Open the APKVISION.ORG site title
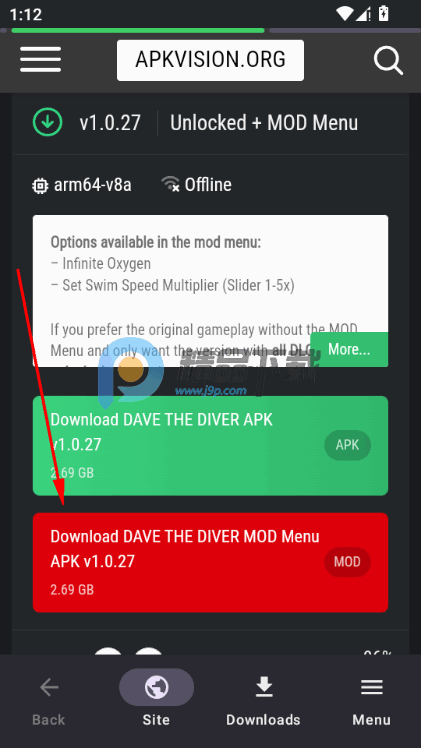This screenshot has height=748, width=421. pyautogui.click(x=210, y=60)
